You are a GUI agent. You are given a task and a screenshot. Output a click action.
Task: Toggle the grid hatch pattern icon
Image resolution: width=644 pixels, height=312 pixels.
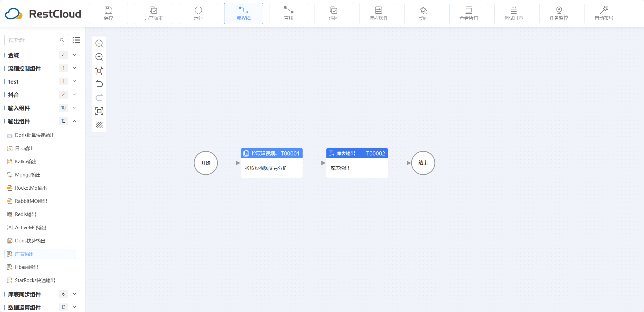pos(99,125)
